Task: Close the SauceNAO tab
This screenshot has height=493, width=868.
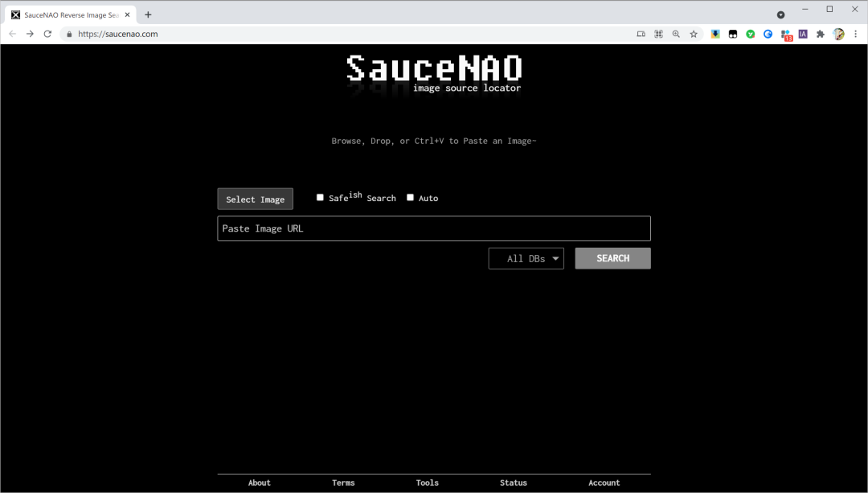Action: click(x=127, y=15)
